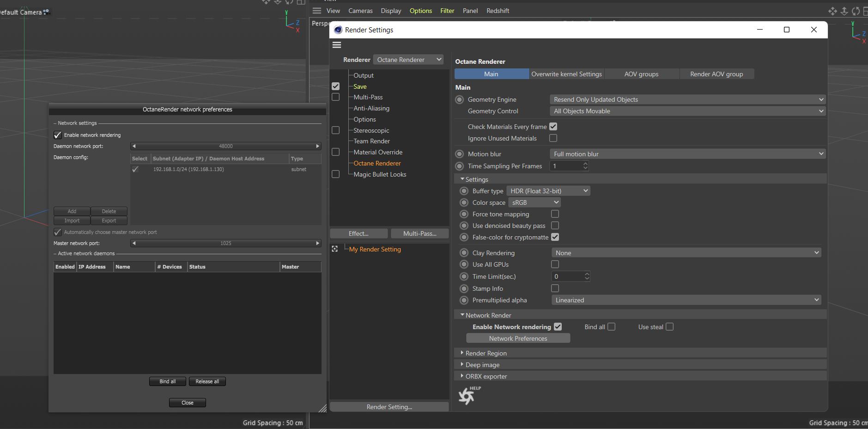The image size is (868, 429).
Task: Click the animation dot beside Stamp Info
Action: [464, 288]
